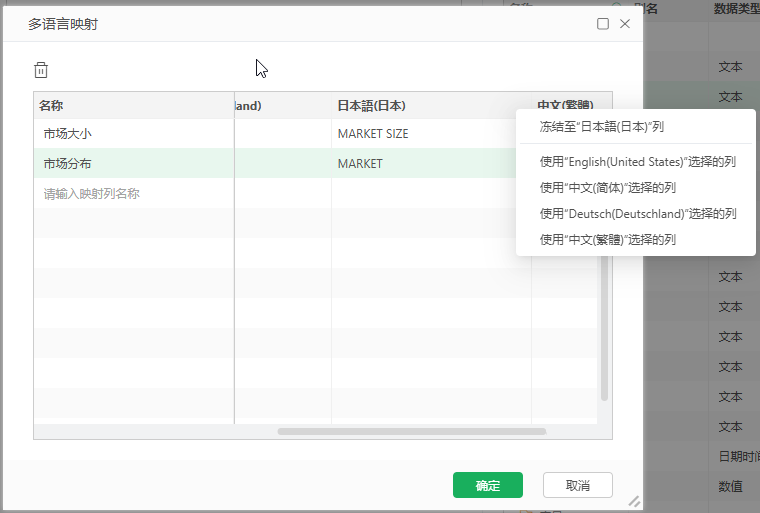Click the trash delete icon

point(41,70)
